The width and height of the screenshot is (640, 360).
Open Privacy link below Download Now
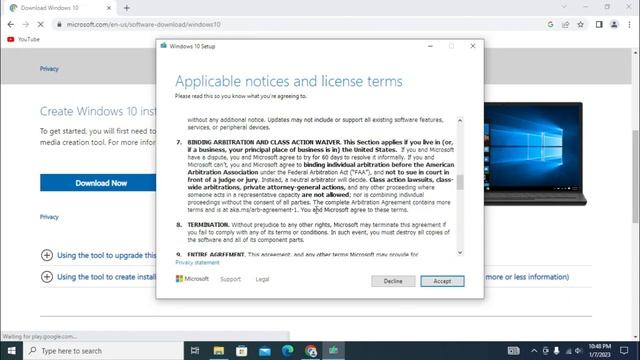(49, 217)
